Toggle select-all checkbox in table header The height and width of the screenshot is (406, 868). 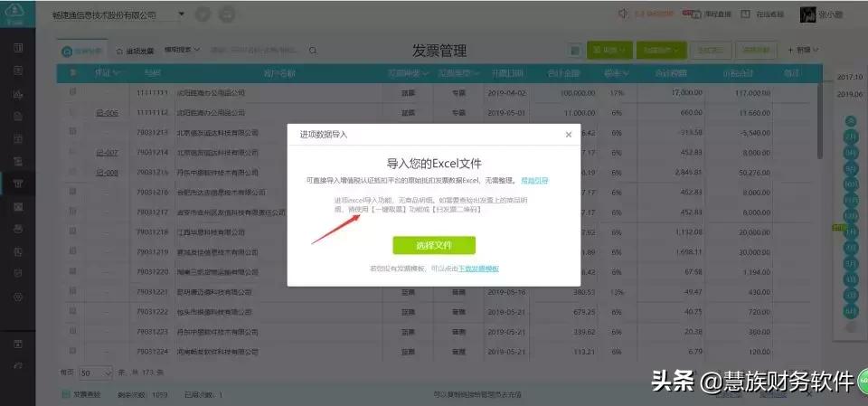[72, 72]
